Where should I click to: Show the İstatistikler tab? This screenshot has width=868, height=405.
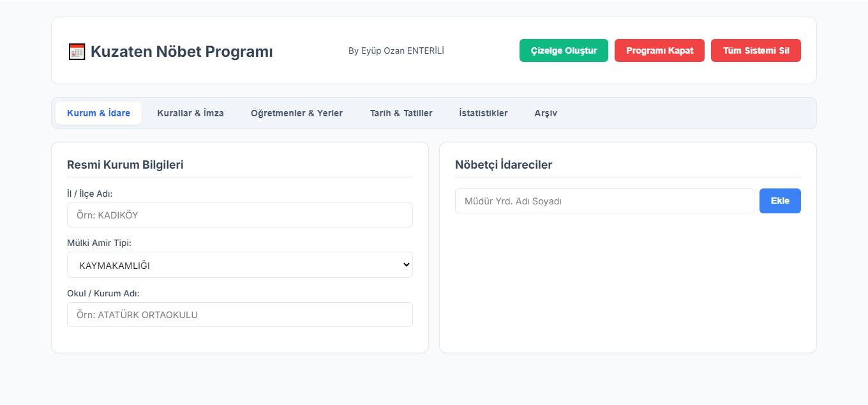coord(483,113)
